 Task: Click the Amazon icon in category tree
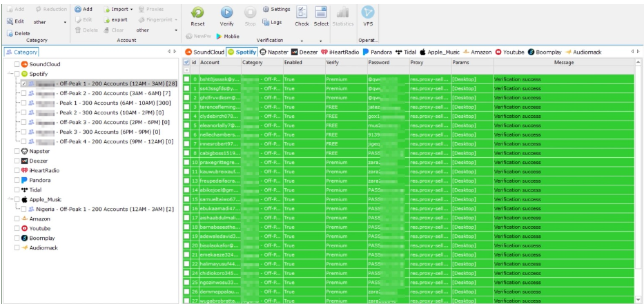(24, 219)
